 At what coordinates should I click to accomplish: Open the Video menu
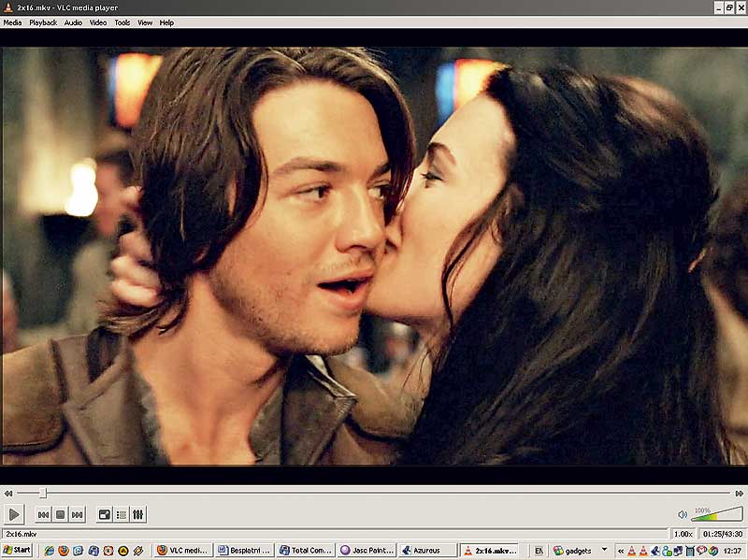tap(98, 22)
